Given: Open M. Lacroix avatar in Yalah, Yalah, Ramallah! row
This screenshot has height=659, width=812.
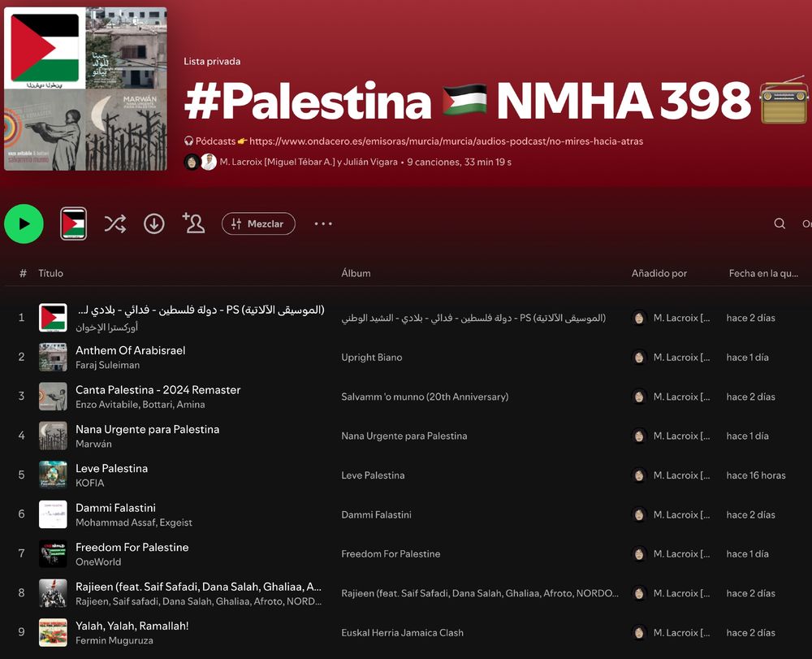Looking at the screenshot, I should [x=639, y=632].
